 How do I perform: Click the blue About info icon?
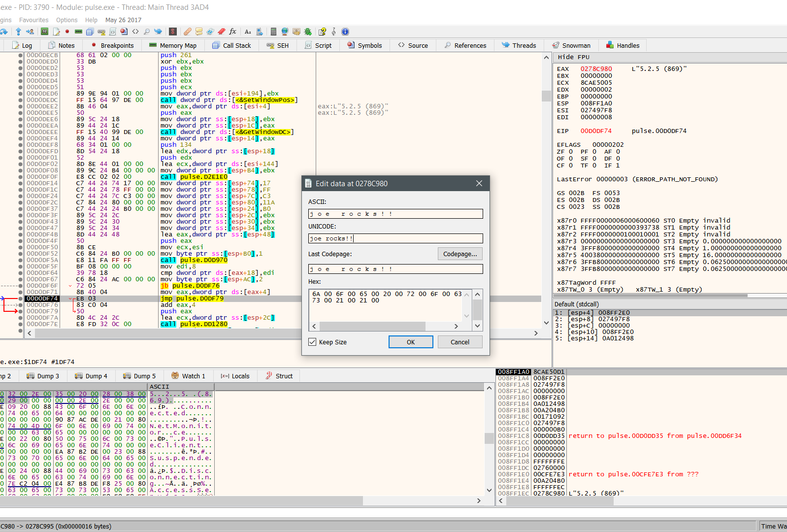coord(345,32)
